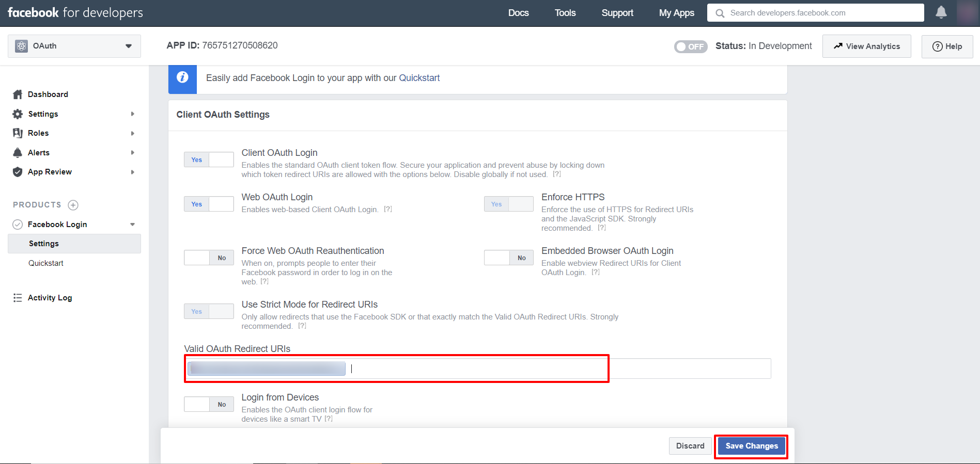Open help tooltip for Login from Devices
The height and width of the screenshot is (464, 980).
click(x=329, y=419)
